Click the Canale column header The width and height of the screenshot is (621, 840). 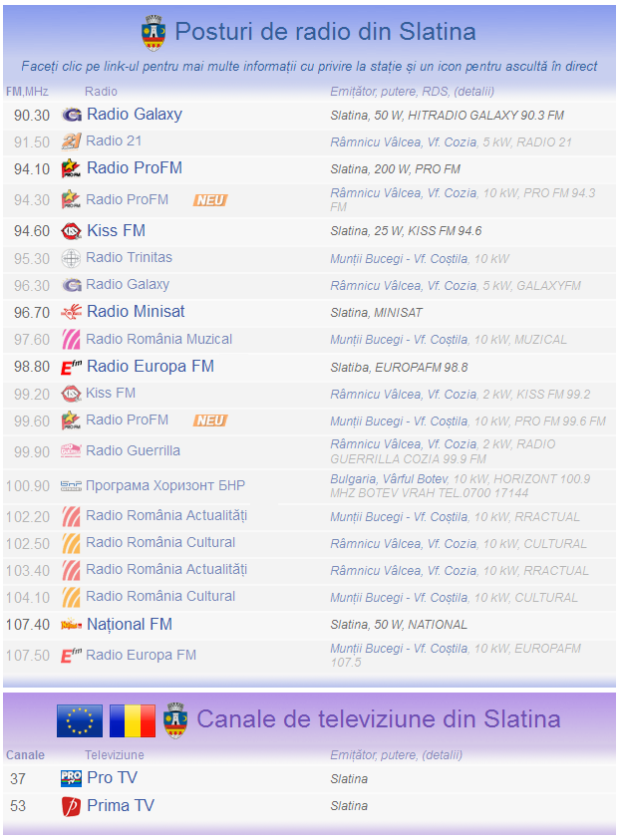pyautogui.click(x=25, y=755)
